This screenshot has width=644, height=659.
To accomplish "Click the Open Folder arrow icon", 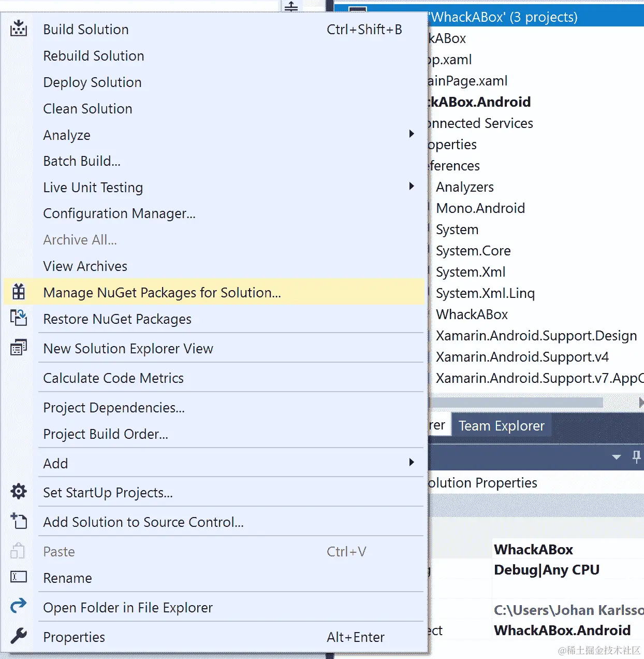I will pos(19,606).
